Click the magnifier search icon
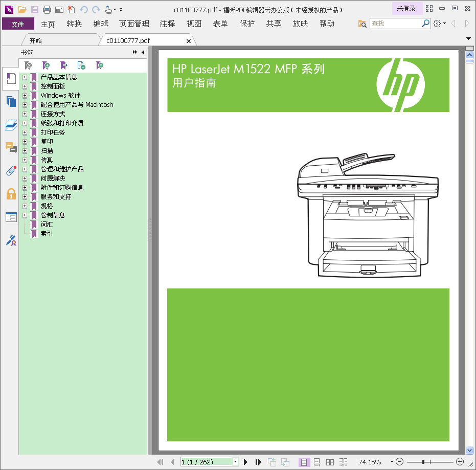Screen dimensions: 476x470 pos(425,23)
